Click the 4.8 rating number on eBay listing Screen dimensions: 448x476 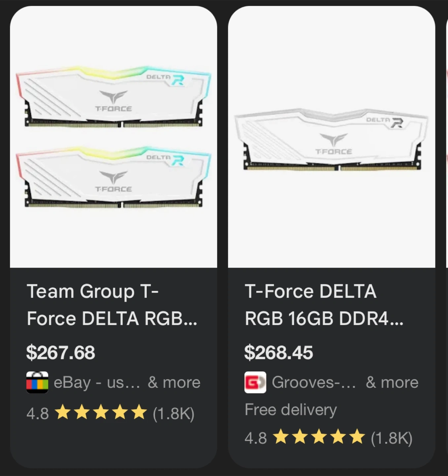coord(37,414)
